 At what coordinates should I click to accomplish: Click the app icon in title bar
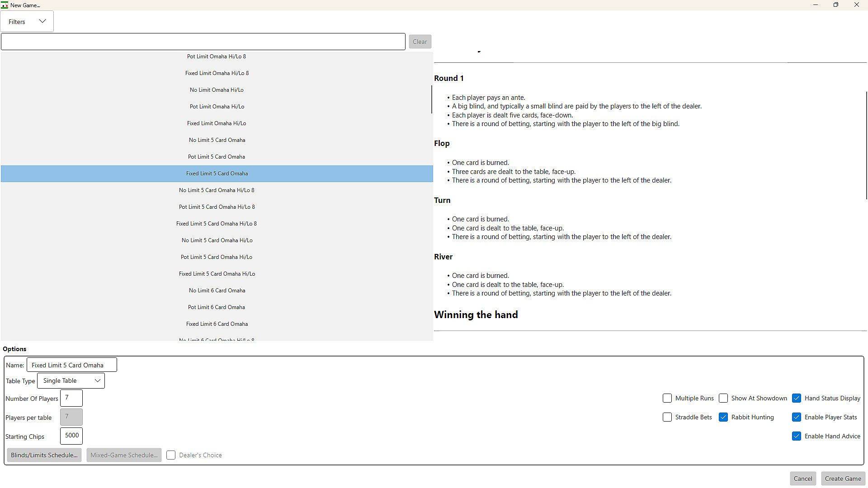coord(5,5)
